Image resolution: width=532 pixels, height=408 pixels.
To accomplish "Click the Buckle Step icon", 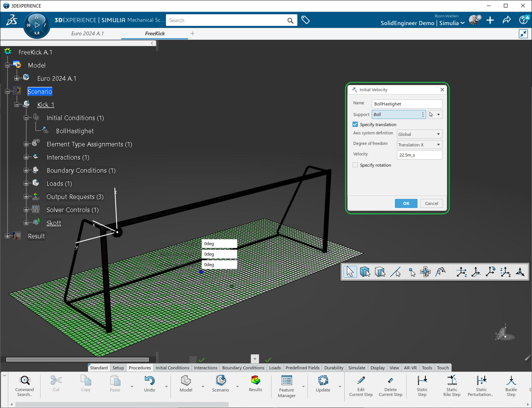I will click(x=511, y=381).
